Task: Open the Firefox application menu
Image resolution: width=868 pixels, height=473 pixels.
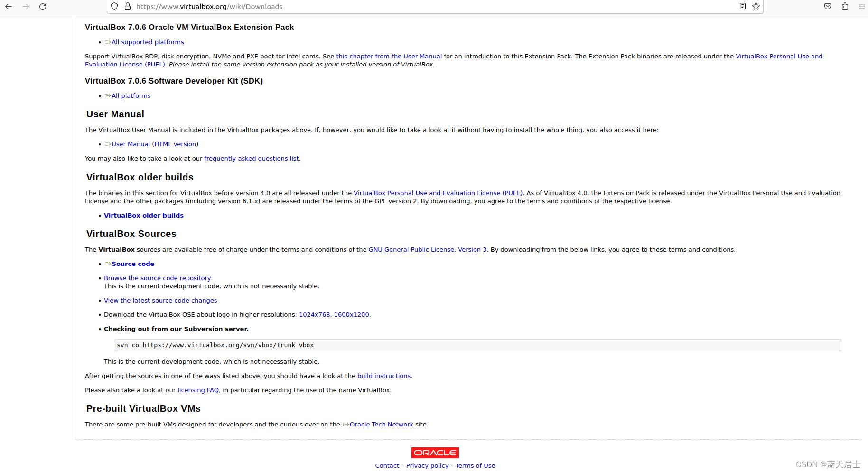Action: (862, 6)
